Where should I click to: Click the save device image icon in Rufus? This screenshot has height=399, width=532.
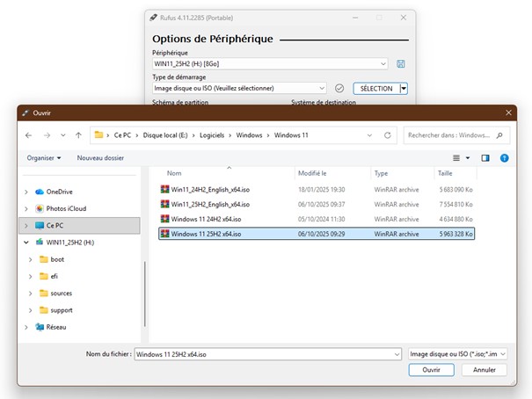pos(401,64)
